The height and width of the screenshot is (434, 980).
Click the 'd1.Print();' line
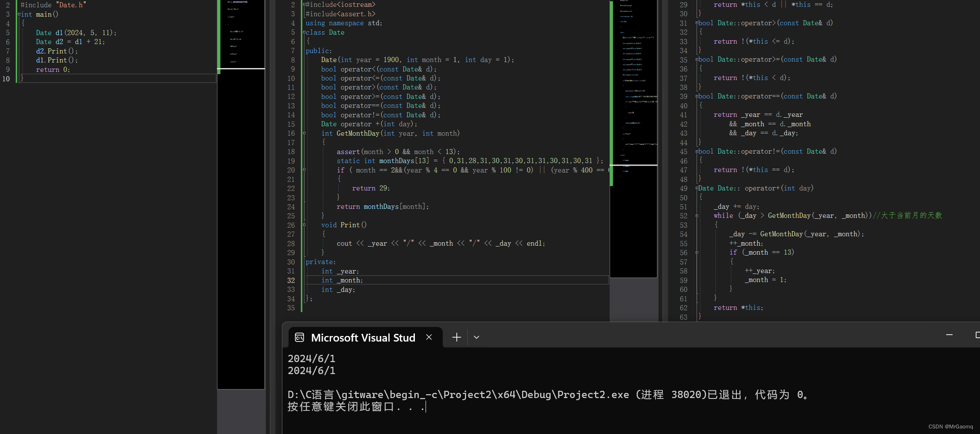[x=57, y=60]
